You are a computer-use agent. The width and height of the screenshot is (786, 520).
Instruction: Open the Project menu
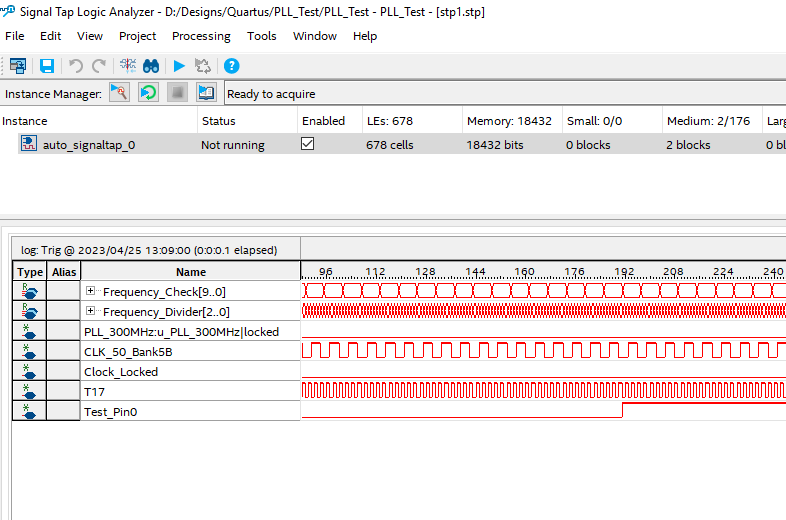coord(137,36)
